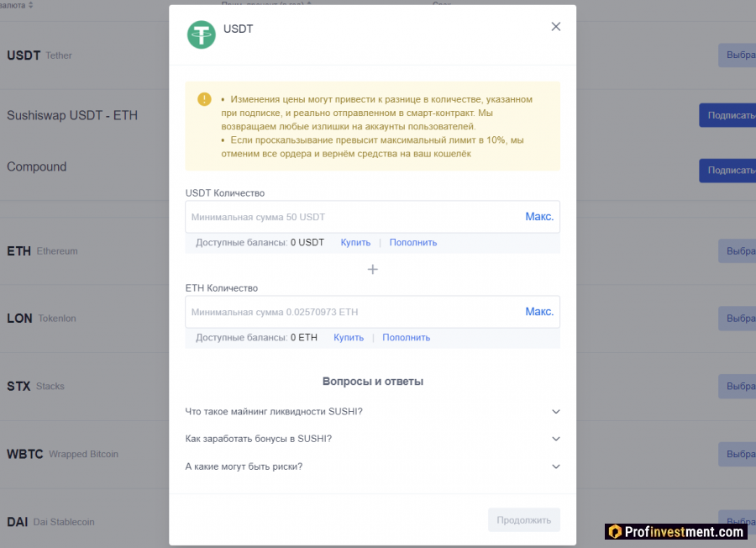This screenshot has height=548, width=756.
Task: Click the 'ETH Количество' label
Action: click(222, 288)
